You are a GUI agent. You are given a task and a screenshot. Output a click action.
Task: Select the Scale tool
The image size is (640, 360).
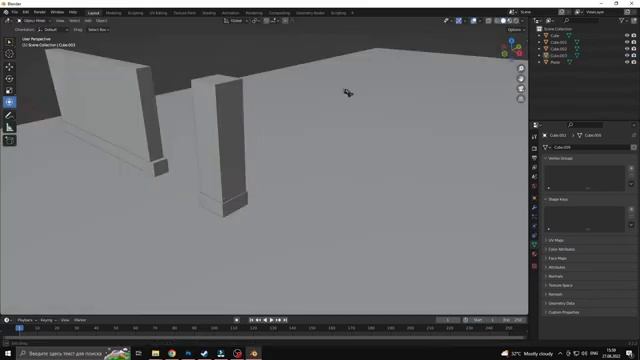tap(9, 91)
